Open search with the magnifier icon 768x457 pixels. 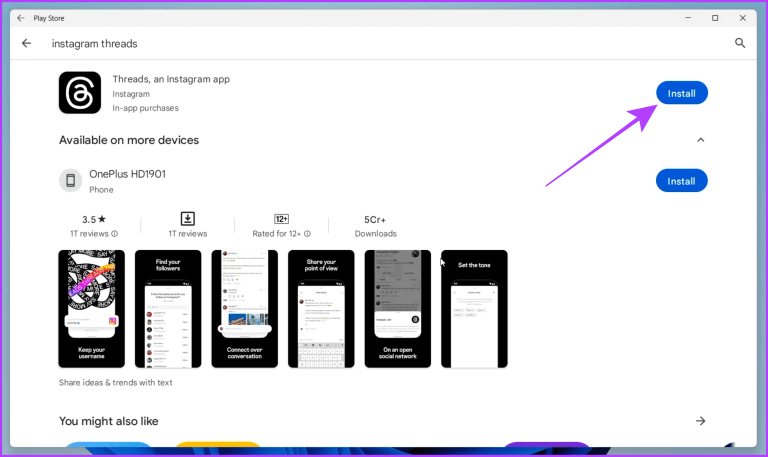740,43
